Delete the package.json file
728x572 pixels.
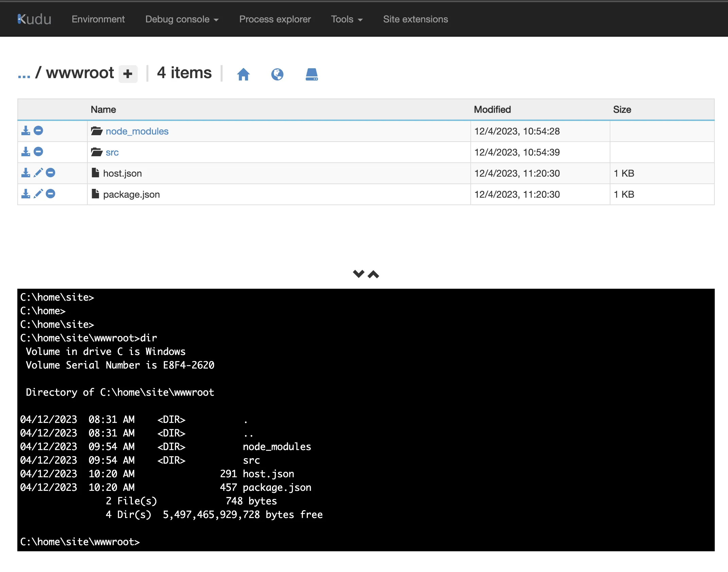pyautogui.click(x=51, y=194)
